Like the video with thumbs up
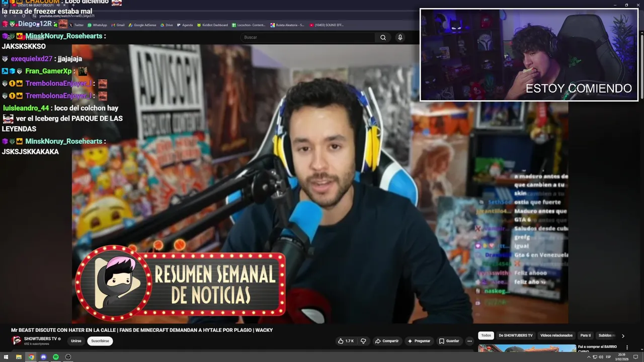 346,341
